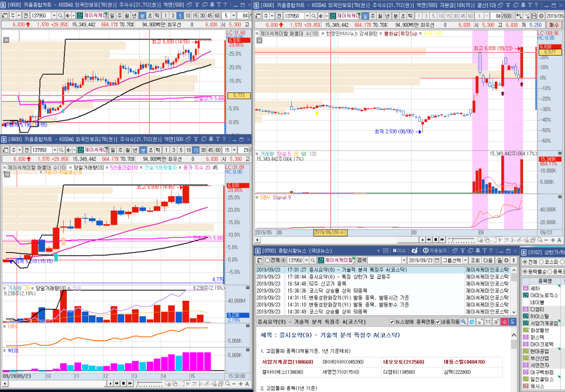Screen dimensions: 565x392
Task: Select the 전체 radio button in the 상한가 window
Action: tap(525, 262)
